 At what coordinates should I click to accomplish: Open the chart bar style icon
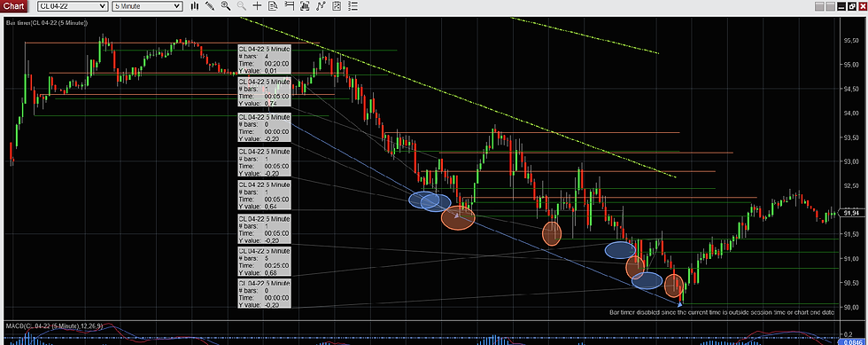click(194, 6)
